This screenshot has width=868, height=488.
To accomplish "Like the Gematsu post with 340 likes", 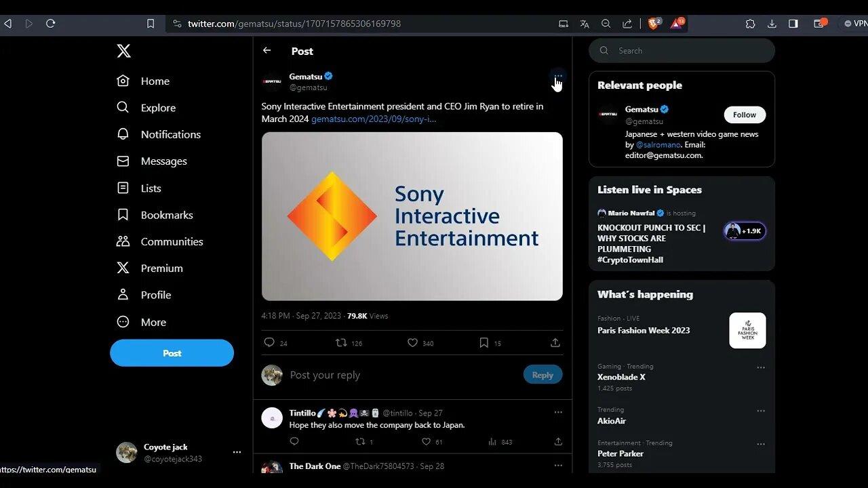I will [412, 342].
